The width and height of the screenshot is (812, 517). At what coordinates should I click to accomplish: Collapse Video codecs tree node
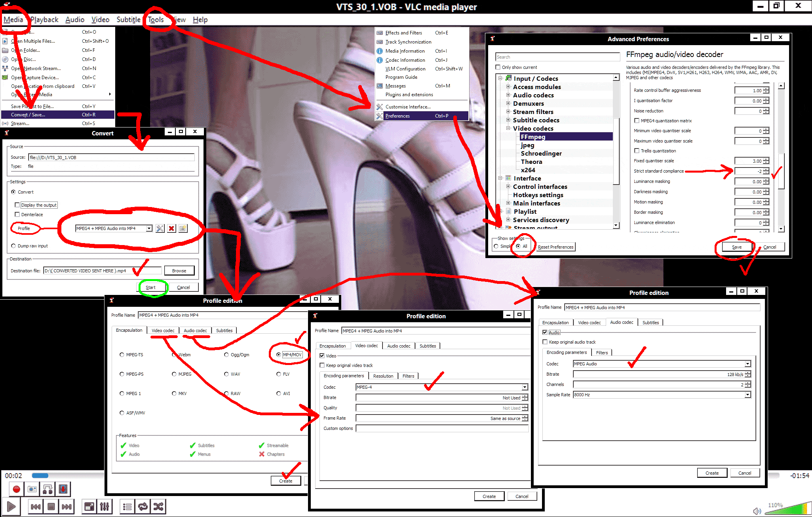point(508,128)
